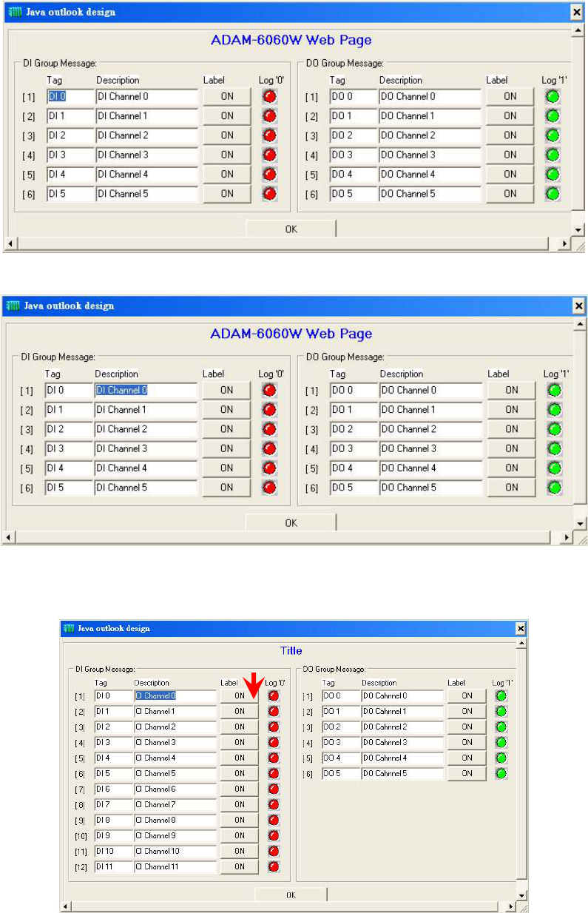Click left arrow of top window's horizontal scrollbar
The image size is (588, 913).
10,243
